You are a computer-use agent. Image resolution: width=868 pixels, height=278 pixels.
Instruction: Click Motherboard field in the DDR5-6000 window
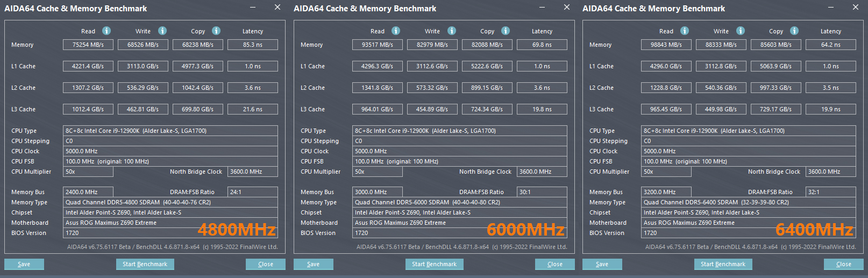coord(460,223)
